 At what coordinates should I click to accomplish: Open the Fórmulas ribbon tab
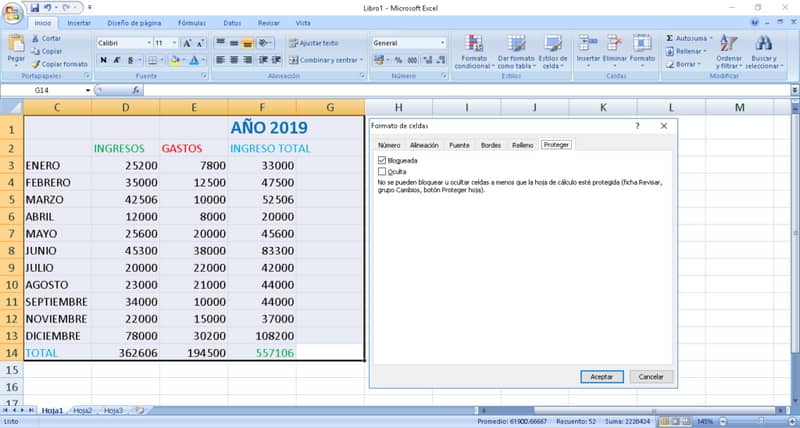192,23
